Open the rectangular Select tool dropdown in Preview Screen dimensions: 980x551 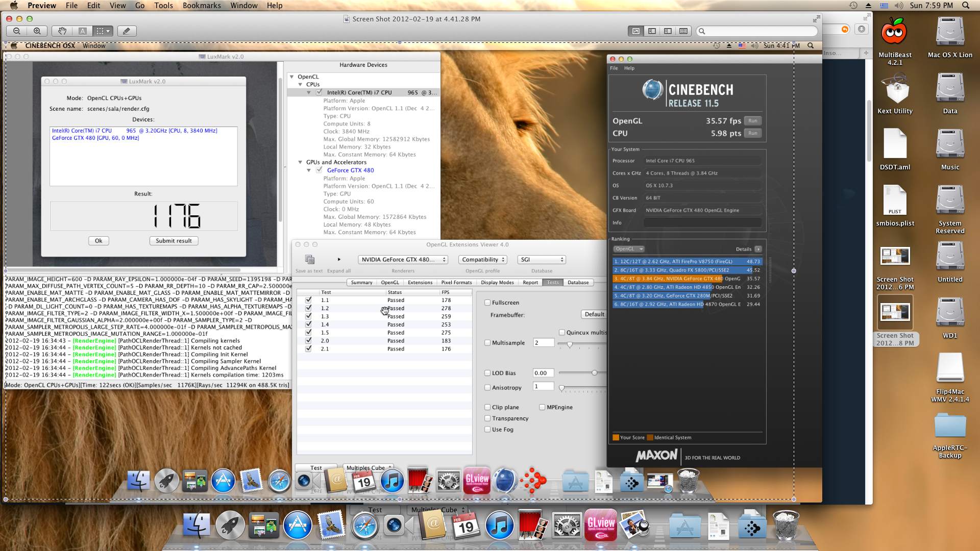(103, 31)
